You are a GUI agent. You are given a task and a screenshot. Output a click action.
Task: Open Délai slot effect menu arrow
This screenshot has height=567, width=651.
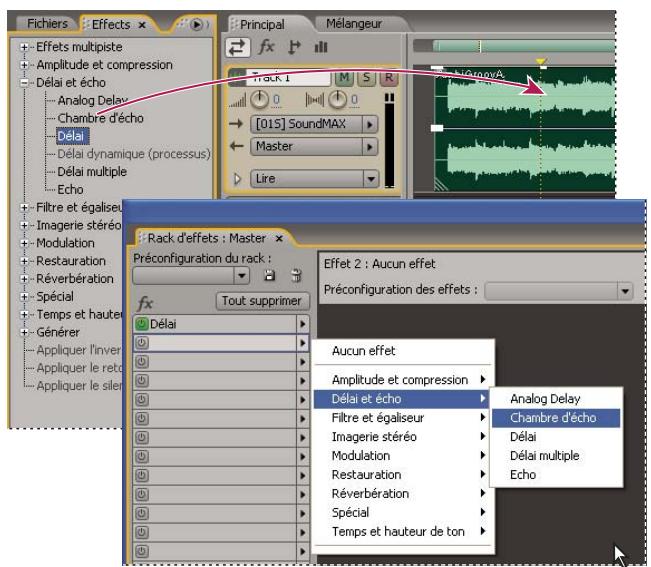point(303,324)
